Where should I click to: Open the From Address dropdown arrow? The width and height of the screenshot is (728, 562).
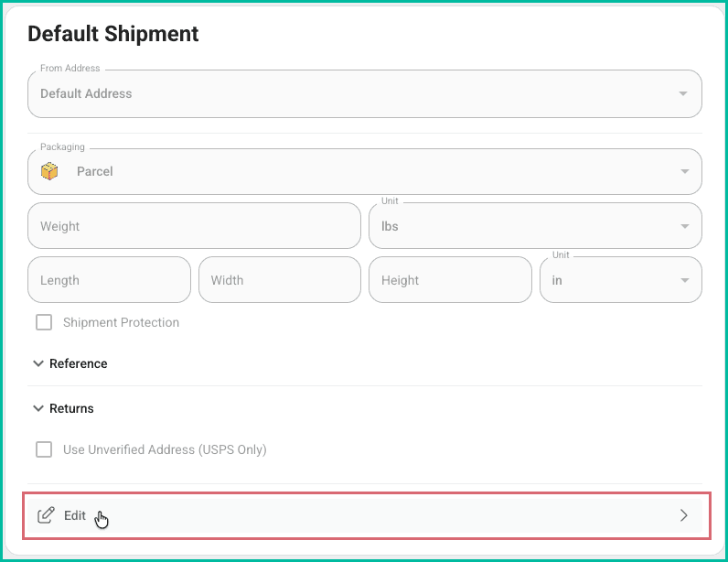click(682, 93)
